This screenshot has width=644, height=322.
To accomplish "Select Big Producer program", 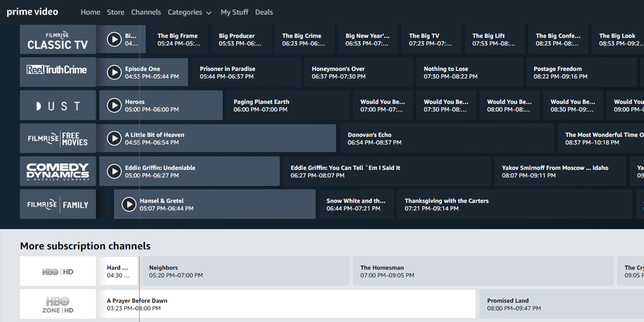I will (241, 39).
